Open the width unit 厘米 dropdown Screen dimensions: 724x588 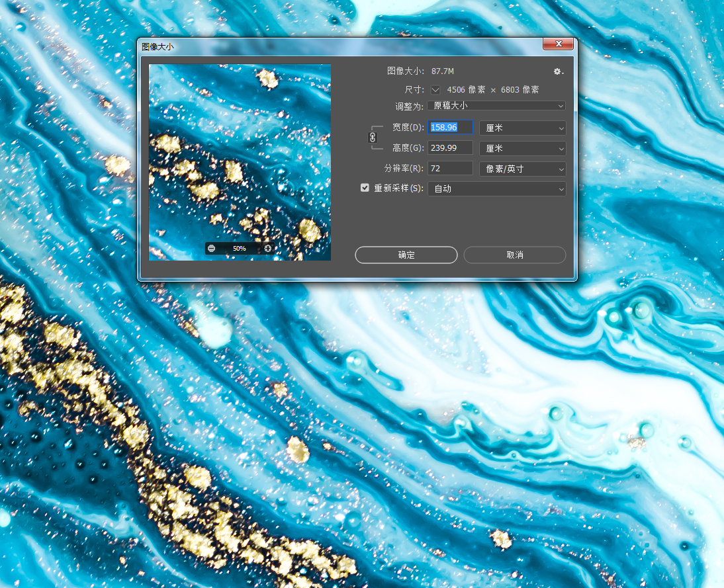tap(523, 128)
